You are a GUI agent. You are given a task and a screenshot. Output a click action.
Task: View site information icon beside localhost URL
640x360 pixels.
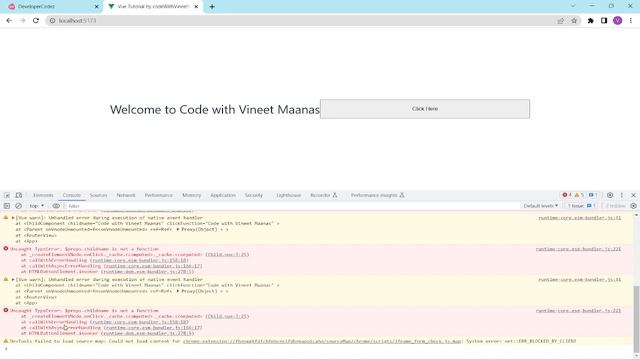coord(52,20)
